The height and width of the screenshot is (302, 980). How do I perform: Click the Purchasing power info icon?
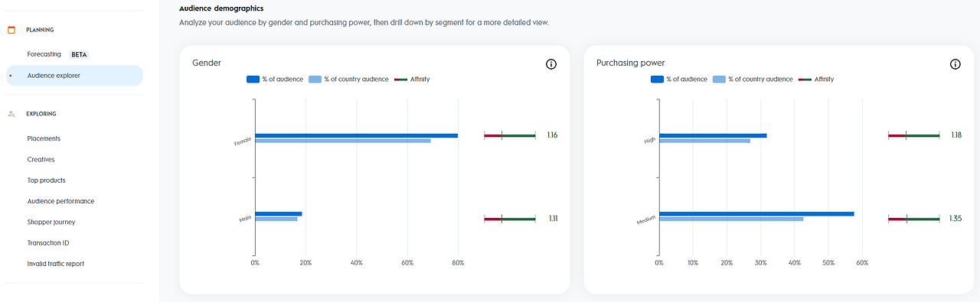pos(955,64)
